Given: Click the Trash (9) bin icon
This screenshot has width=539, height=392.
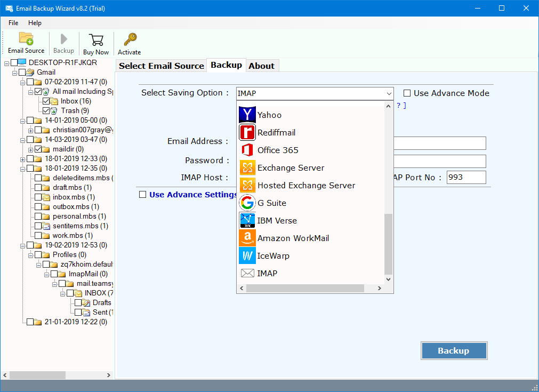Looking at the screenshot, I should click(x=54, y=111).
